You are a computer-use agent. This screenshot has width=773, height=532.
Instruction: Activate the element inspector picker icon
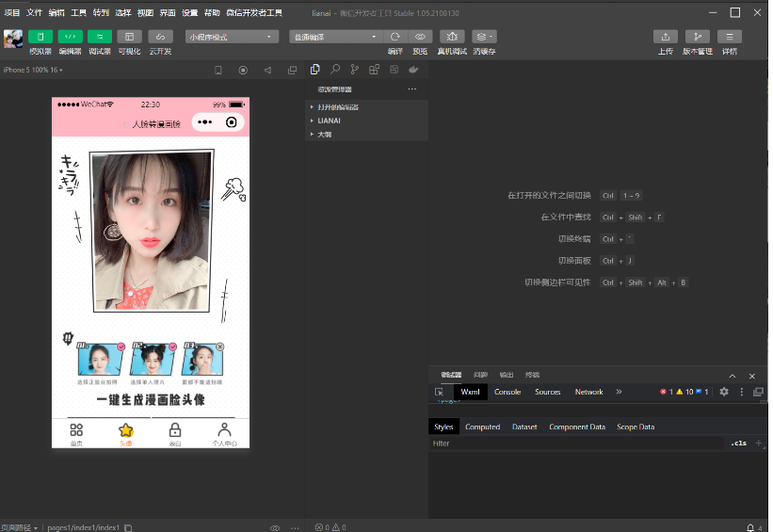point(439,392)
